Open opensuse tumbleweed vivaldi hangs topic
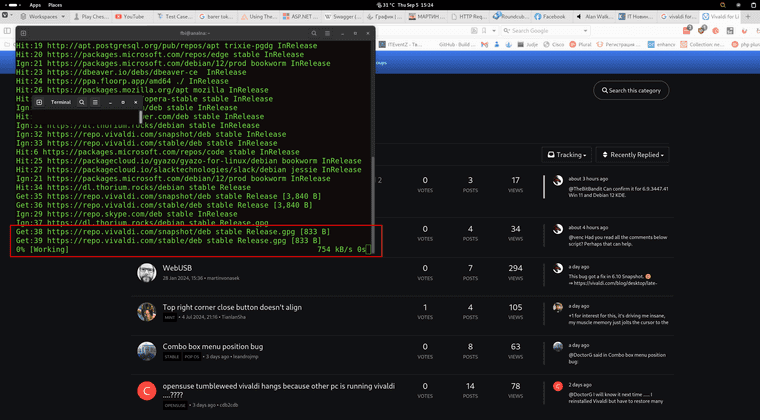The width and height of the screenshot is (760, 420). click(x=279, y=390)
